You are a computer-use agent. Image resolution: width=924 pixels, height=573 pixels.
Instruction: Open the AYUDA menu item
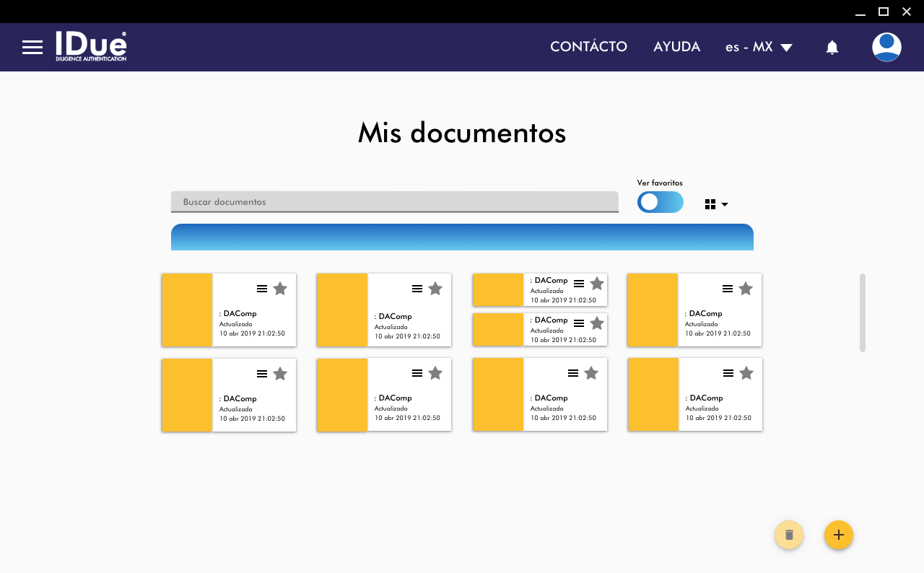(676, 47)
